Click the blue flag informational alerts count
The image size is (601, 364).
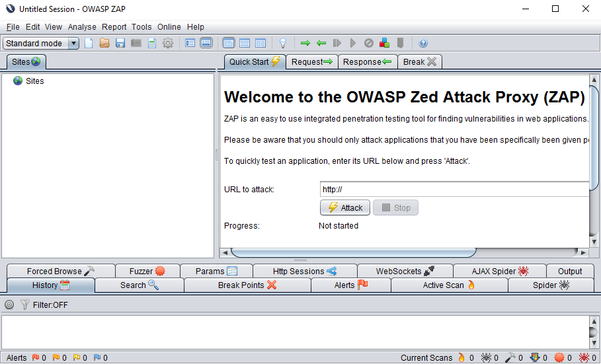[x=100, y=357]
